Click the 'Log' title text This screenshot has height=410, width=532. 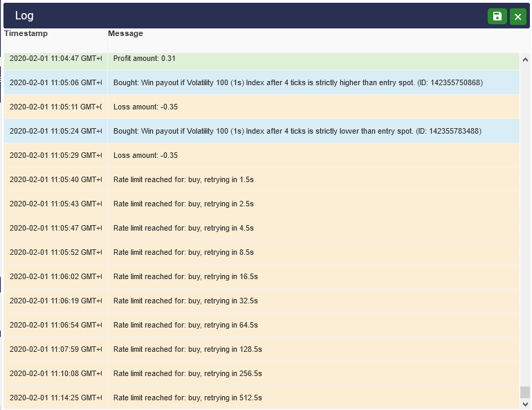(24, 16)
